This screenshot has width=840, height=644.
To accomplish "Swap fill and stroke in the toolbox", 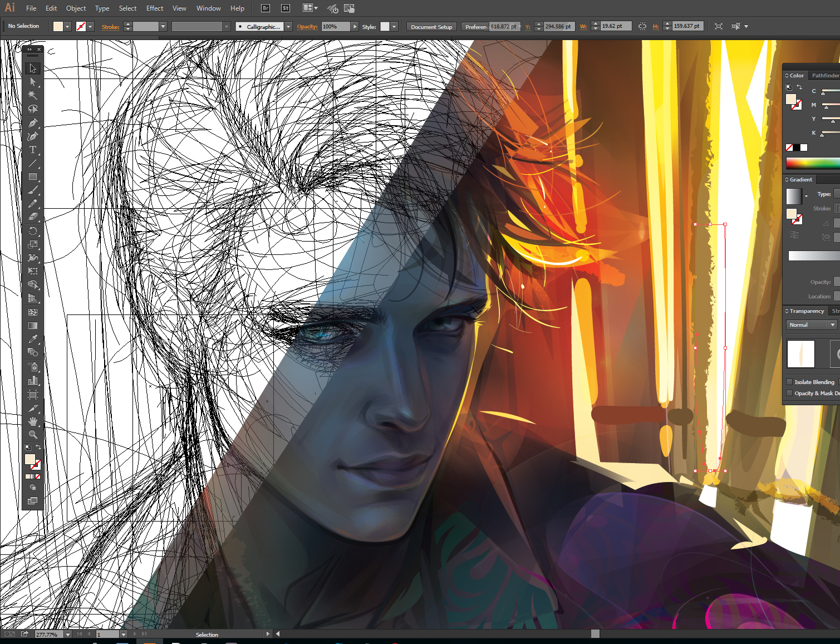I will [x=38, y=447].
